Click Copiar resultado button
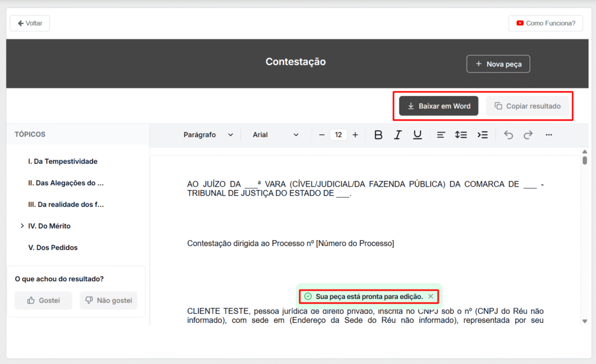This screenshot has width=596, height=364. pyautogui.click(x=527, y=106)
